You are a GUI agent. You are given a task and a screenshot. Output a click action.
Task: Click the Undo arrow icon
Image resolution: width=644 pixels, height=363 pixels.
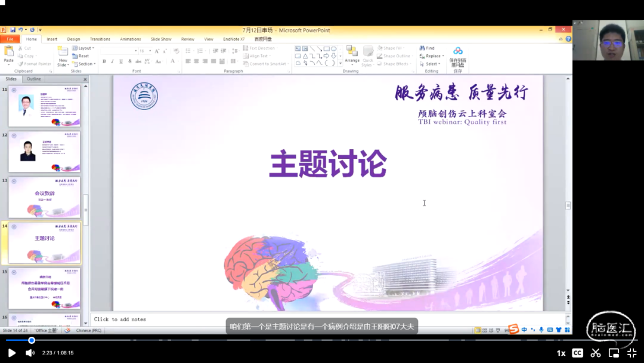coord(20,30)
